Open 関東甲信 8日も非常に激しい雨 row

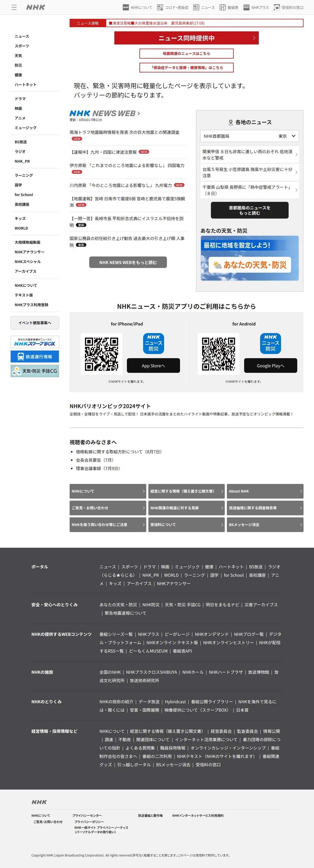[x=250, y=155]
